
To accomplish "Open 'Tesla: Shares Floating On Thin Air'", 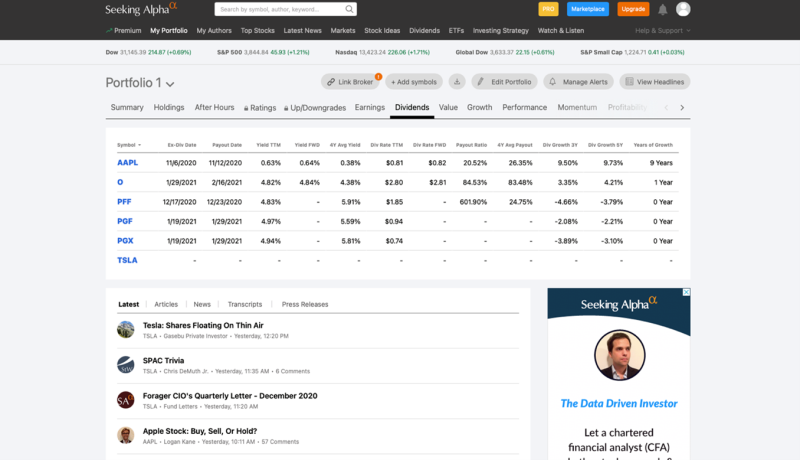I will point(203,325).
